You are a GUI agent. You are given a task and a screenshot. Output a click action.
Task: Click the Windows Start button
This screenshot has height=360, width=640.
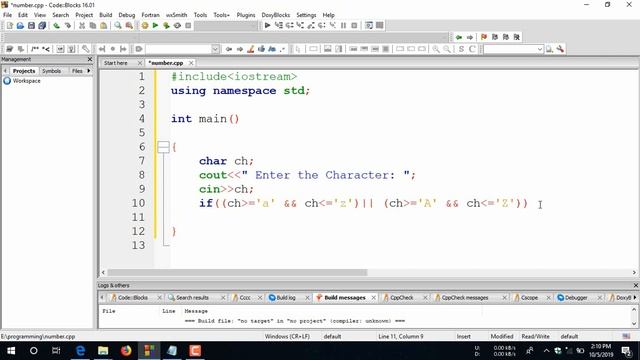tap(11, 351)
